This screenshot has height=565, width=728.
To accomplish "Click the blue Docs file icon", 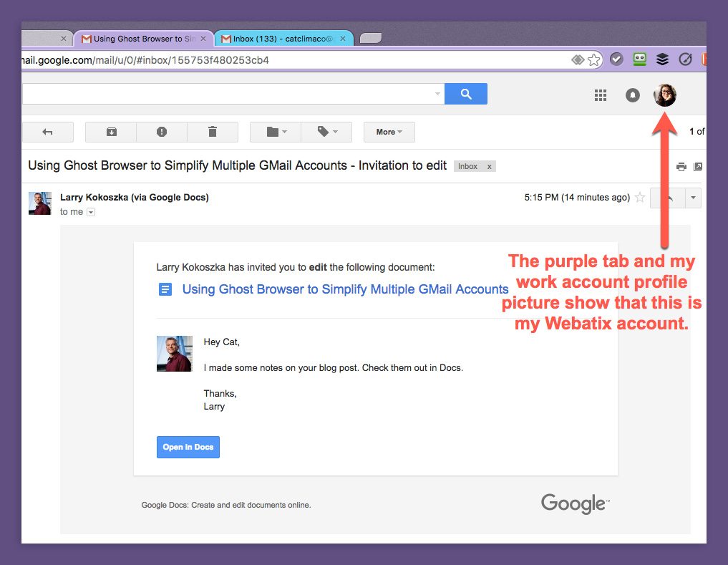I will [165, 289].
